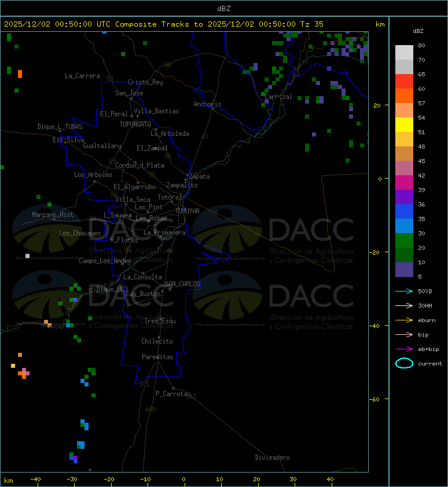This screenshot has height=487, width=448.
Task: Click the Pareditas map label
Action: point(157,357)
